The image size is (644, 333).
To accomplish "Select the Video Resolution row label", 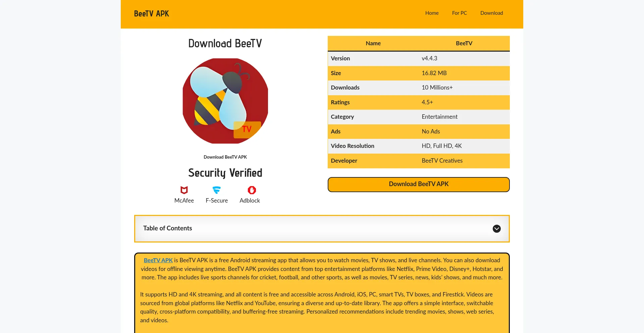I will [x=352, y=146].
